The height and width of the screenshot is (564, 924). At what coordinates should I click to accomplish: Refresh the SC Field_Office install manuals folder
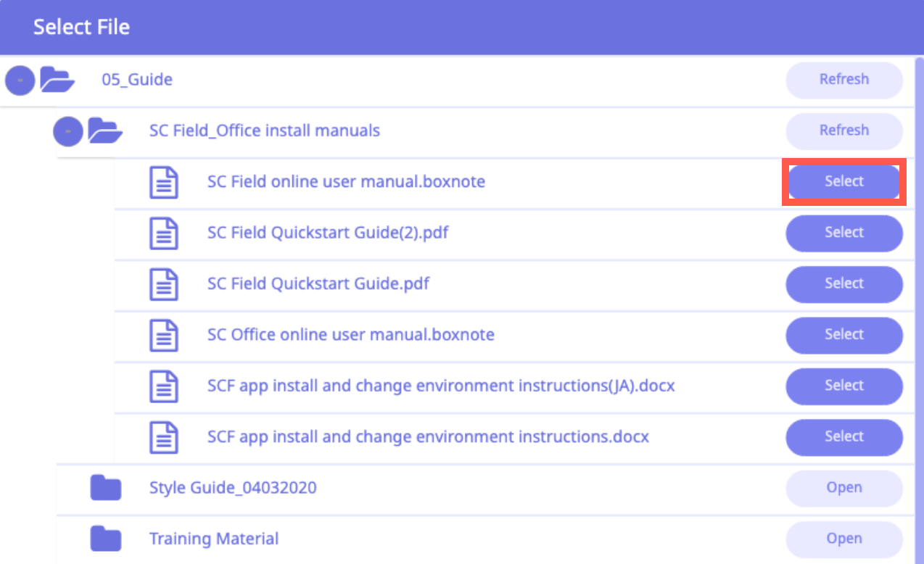tap(843, 130)
